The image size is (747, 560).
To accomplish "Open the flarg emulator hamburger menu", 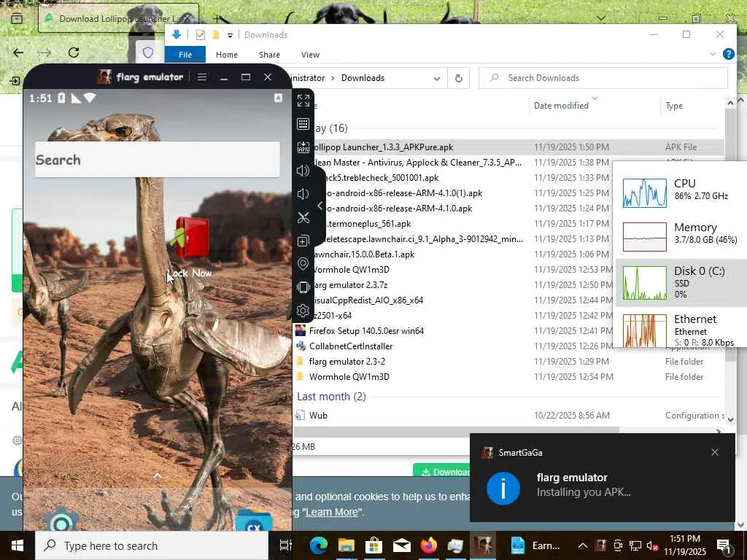I will [202, 77].
